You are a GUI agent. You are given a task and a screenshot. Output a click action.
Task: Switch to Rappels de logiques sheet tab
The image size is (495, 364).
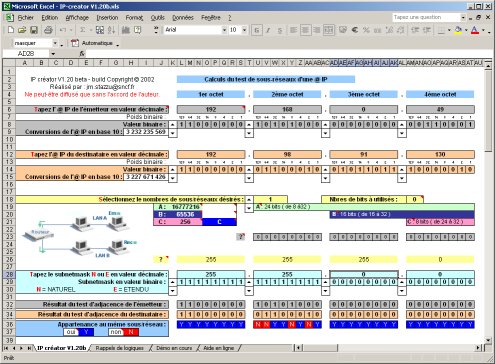[119, 348]
